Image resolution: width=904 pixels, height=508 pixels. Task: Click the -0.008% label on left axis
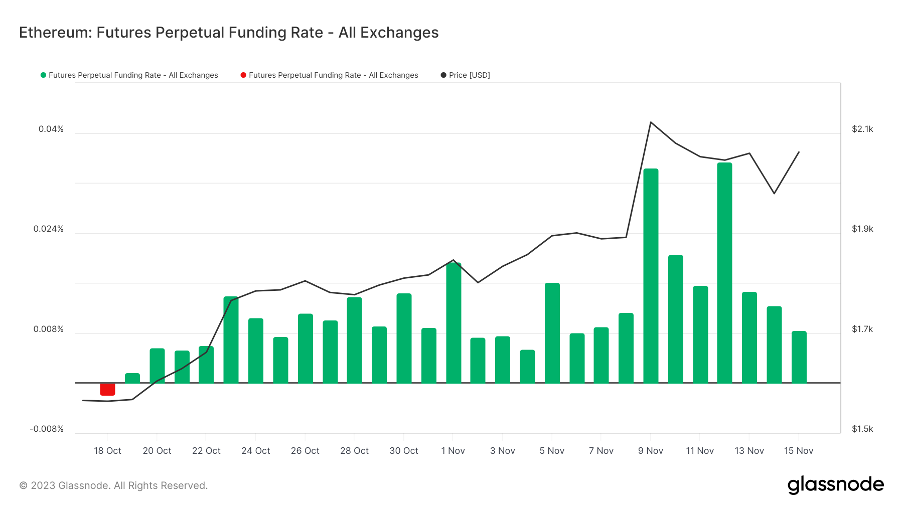pyautogui.click(x=49, y=430)
